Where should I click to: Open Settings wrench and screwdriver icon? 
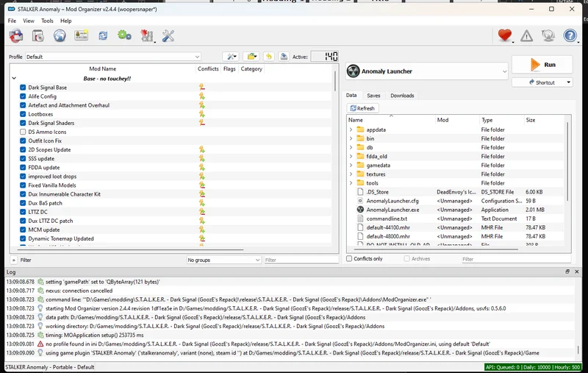click(168, 35)
